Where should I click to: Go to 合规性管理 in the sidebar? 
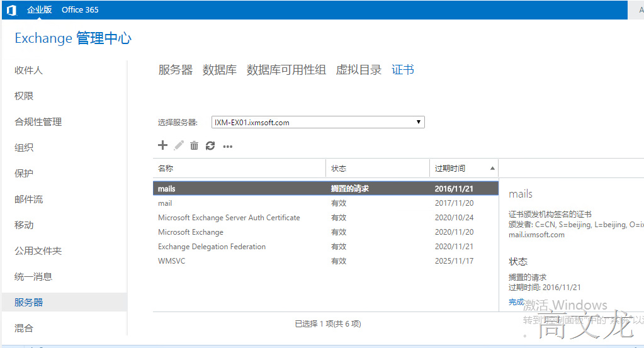coord(38,122)
